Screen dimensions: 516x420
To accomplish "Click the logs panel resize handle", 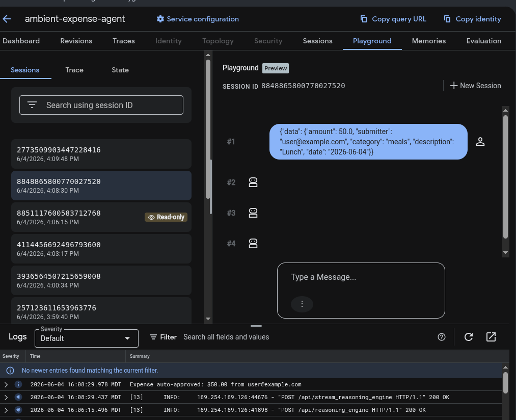I will [256, 326].
